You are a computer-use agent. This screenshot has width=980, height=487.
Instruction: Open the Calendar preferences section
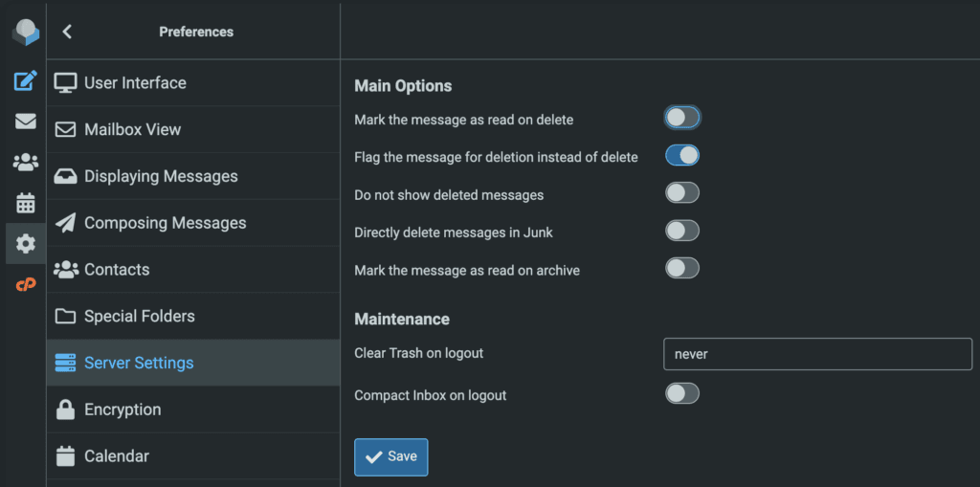(193, 455)
